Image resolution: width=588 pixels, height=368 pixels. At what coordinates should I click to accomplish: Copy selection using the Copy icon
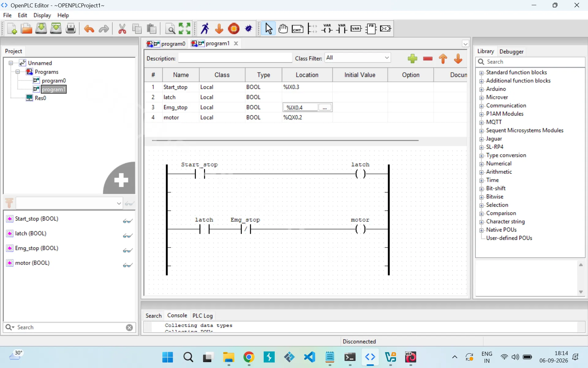(137, 29)
